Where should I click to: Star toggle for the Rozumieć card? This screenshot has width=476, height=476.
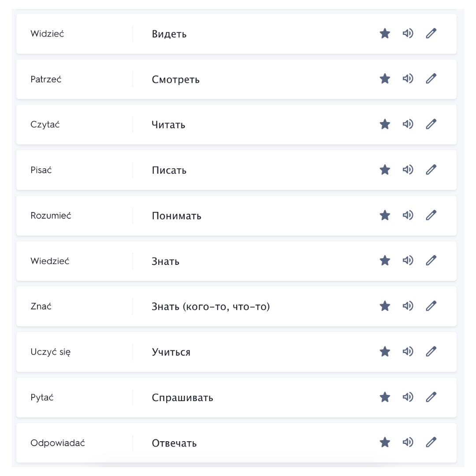[x=385, y=215]
